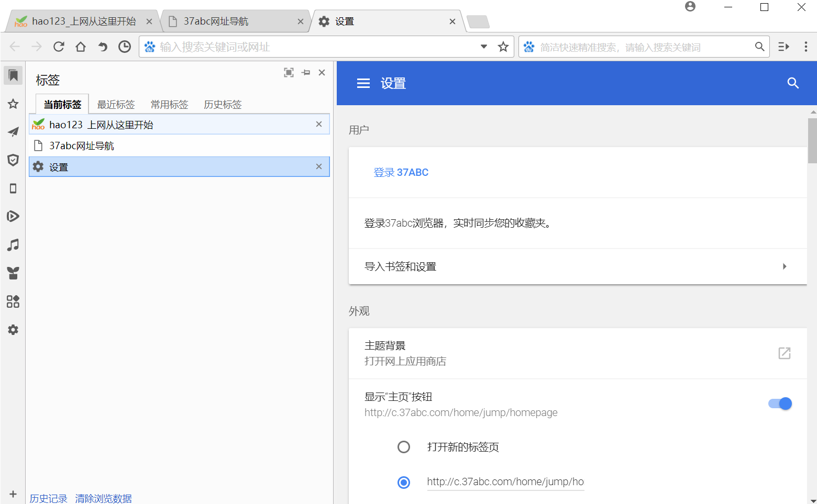Open the hamburger menu next to 设置 heading
Screen dimensions: 817x504
point(363,83)
